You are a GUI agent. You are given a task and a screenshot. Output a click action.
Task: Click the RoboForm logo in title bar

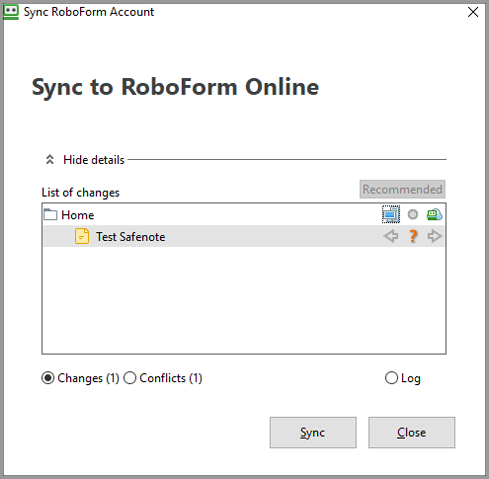pyautogui.click(x=11, y=12)
